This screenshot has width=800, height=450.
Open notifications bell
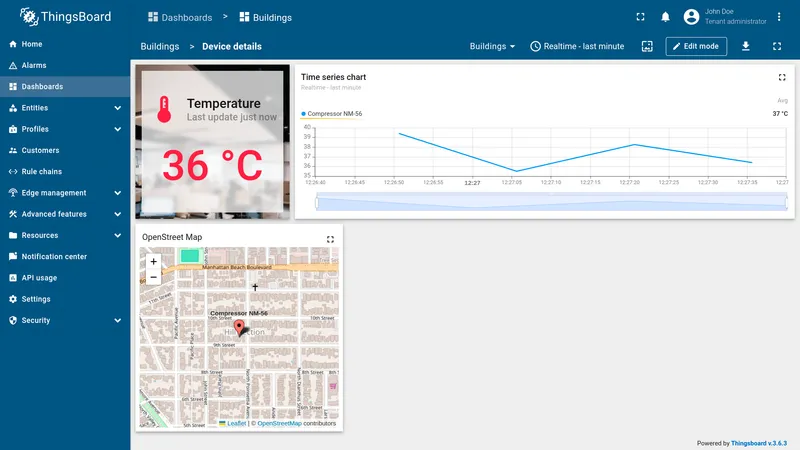click(665, 17)
